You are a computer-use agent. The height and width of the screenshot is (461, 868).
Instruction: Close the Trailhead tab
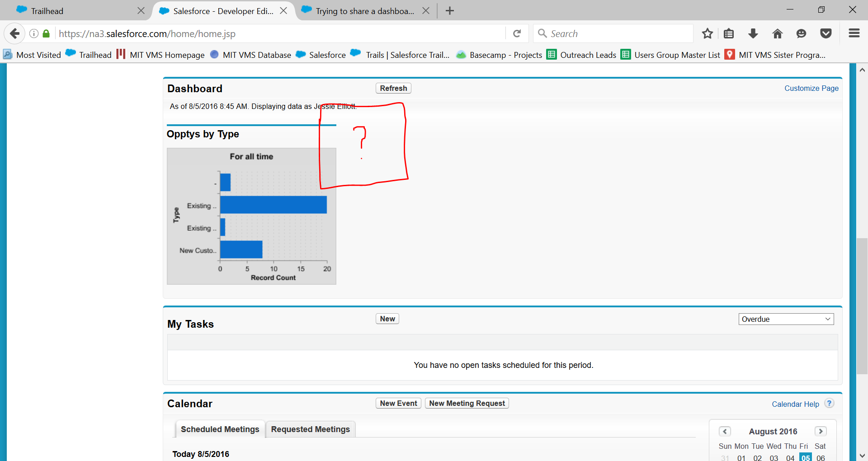tap(141, 10)
